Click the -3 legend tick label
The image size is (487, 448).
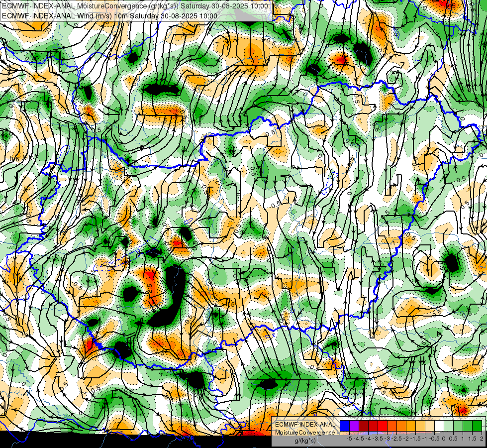[388, 439]
